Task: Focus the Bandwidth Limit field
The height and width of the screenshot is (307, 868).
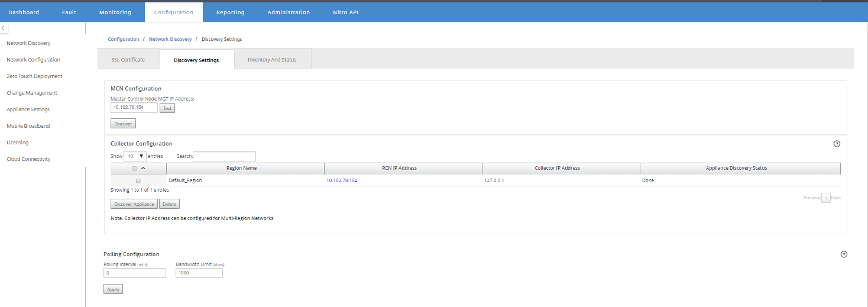Action: pyautogui.click(x=199, y=273)
